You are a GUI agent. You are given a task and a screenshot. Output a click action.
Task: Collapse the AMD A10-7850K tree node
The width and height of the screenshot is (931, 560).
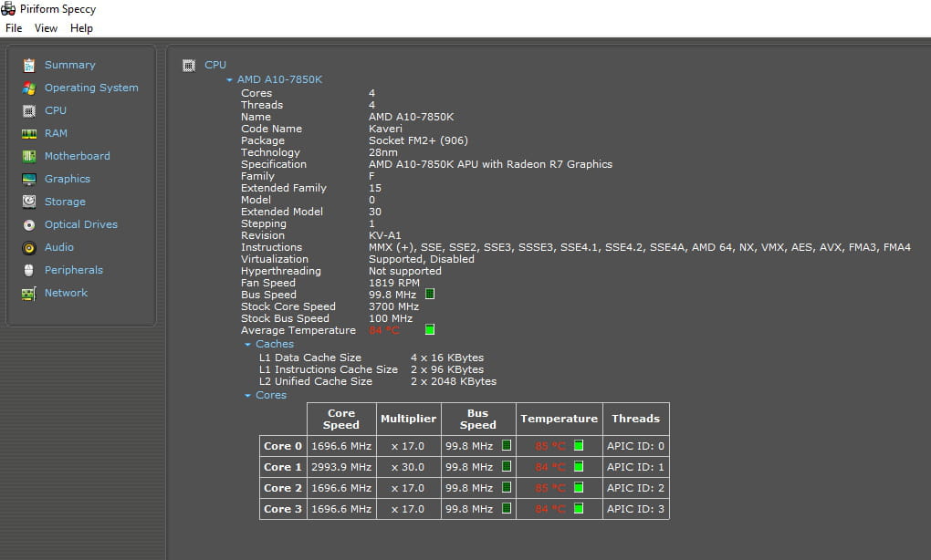[229, 79]
